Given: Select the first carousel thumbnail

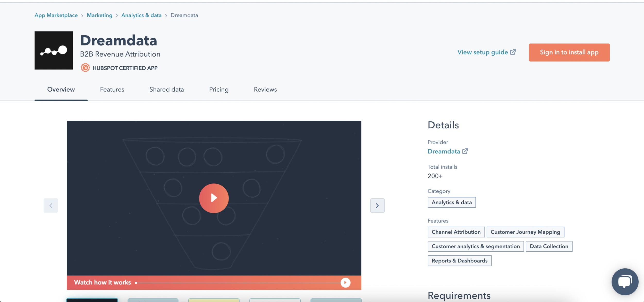Looking at the screenshot, I should [92, 300].
